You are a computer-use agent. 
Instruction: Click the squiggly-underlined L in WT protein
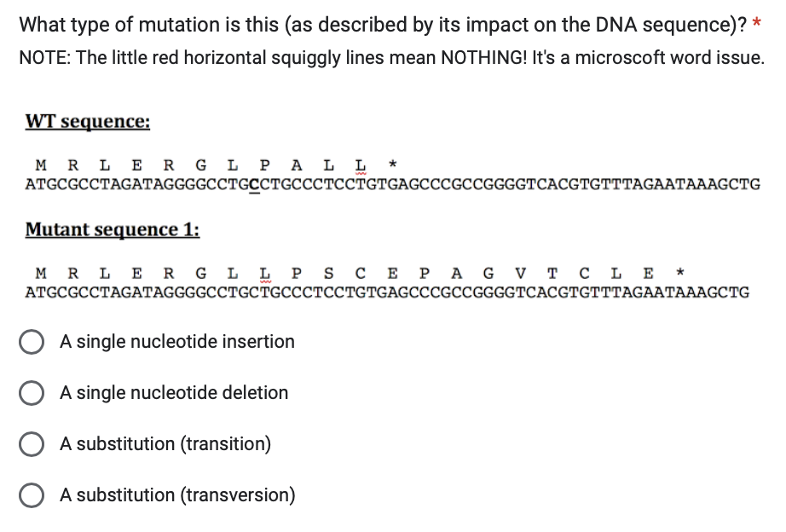click(362, 164)
